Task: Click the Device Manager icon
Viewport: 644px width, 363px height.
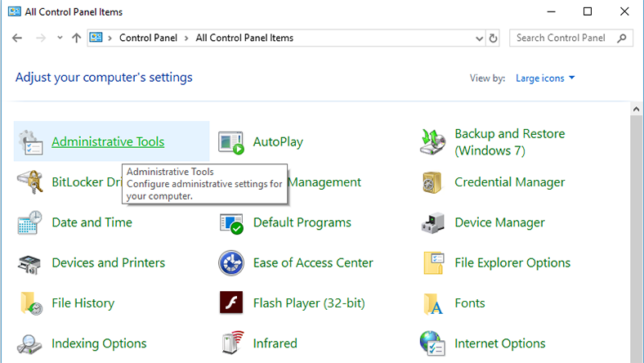Action: click(433, 223)
